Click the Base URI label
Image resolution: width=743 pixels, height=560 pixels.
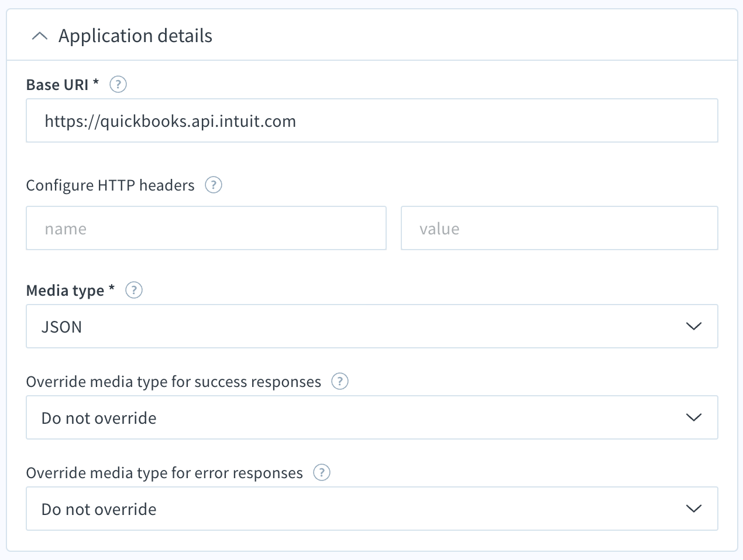(63, 85)
